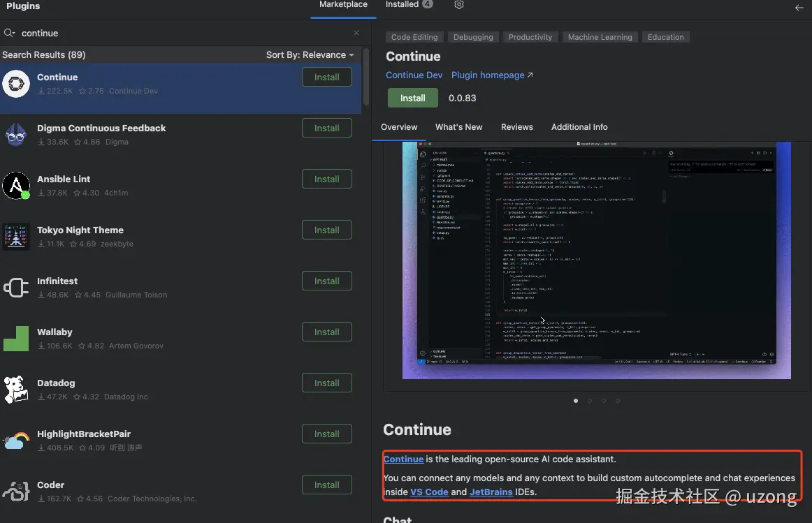The height and width of the screenshot is (523, 812).
Task: Select the Coder plugin name
Action: coord(51,485)
